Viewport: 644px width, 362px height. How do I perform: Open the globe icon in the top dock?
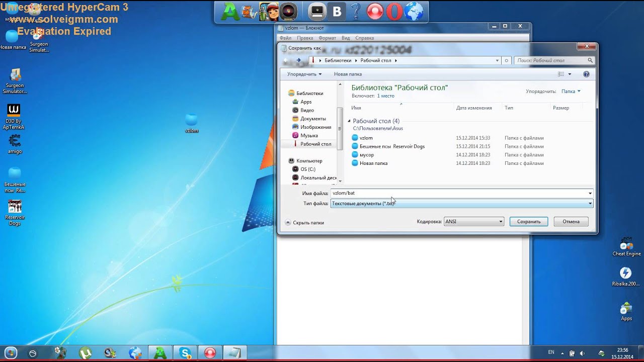click(414, 12)
